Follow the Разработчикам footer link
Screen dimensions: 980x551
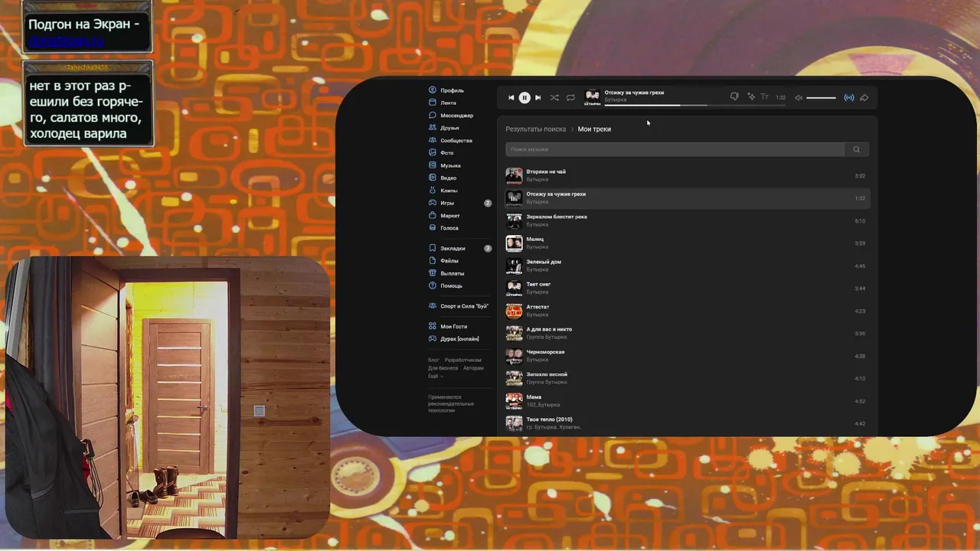click(463, 360)
